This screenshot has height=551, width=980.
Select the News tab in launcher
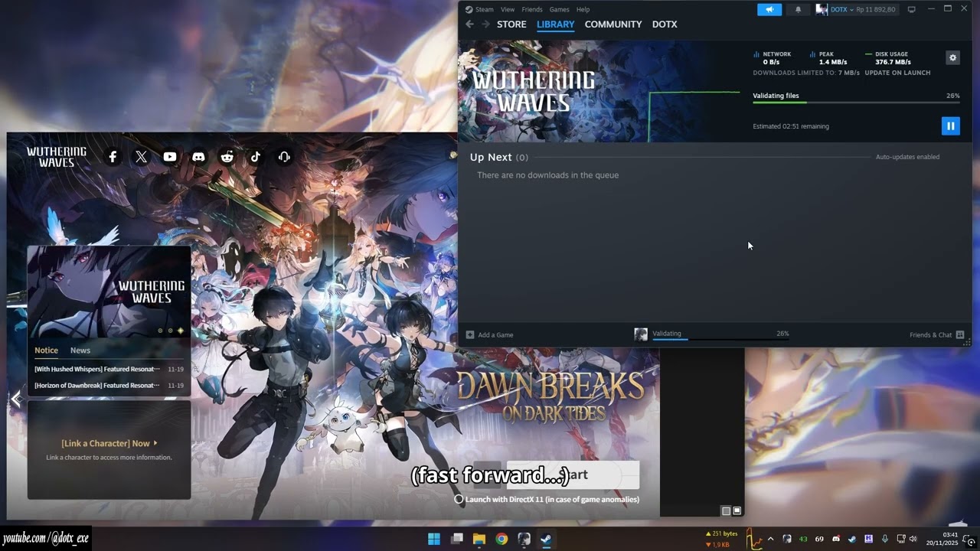[80, 350]
